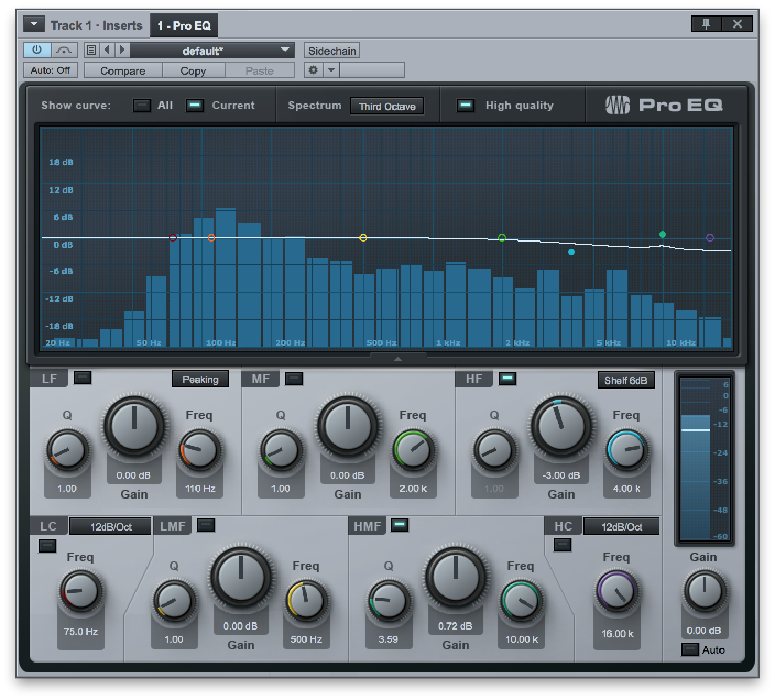Enable the LC low-cut filter

click(47, 546)
